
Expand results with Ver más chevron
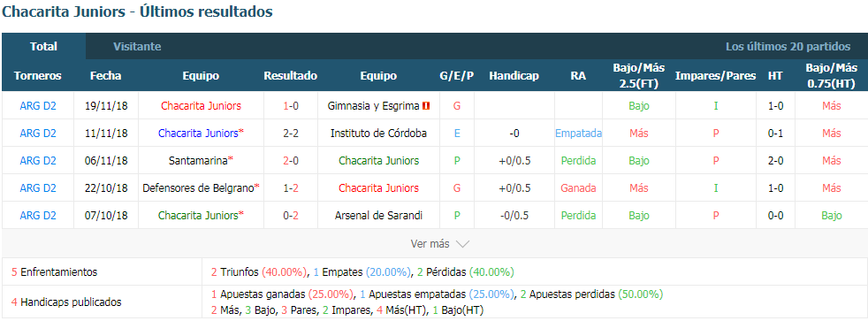[x=463, y=244]
